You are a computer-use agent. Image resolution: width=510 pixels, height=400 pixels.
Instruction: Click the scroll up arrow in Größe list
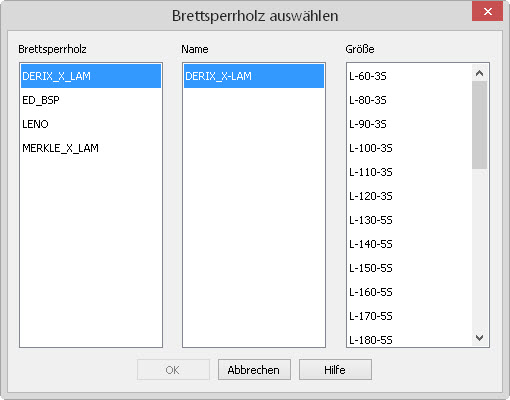479,73
